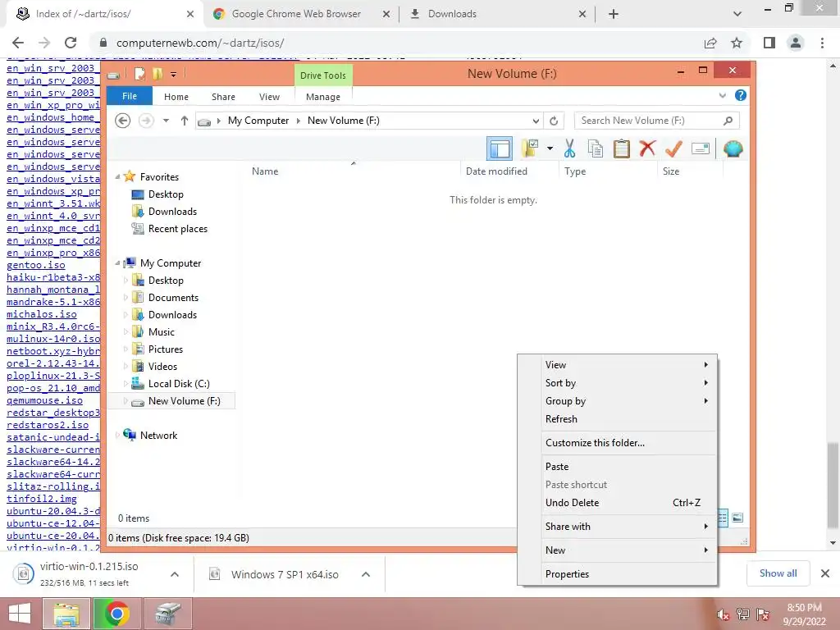840x630 pixels.
Task: Collapse the Favorites tree section
Action: pos(118,176)
